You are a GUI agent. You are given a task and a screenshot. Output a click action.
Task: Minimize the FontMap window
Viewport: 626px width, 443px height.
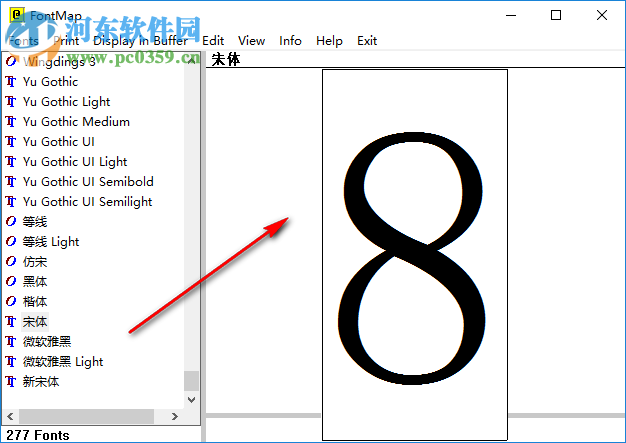[x=511, y=16]
